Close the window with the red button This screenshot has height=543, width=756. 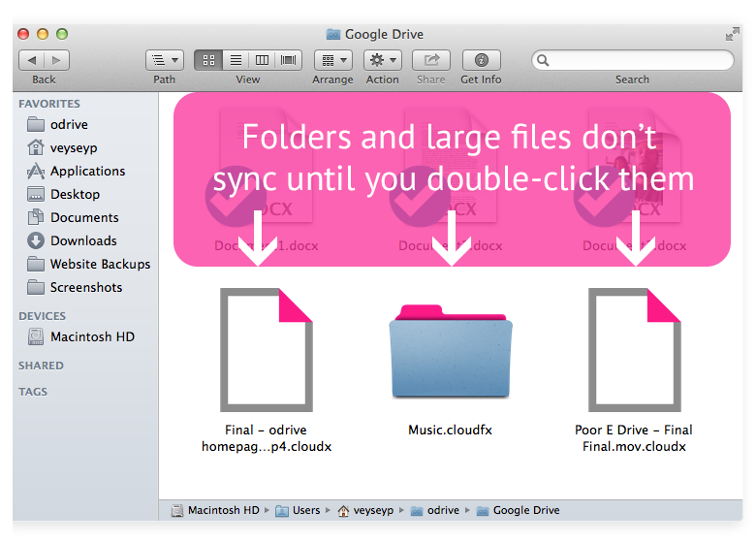[x=23, y=34]
